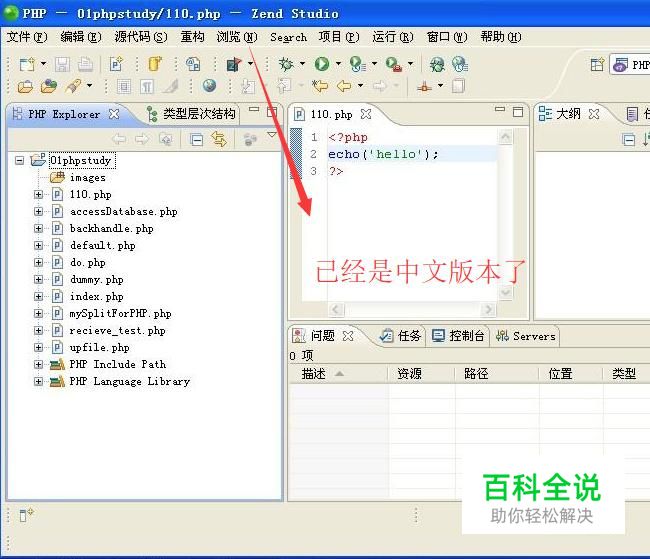Click Collapse All icon in 大纲 panel
The width and height of the screenshot is (650, 559).
pos(628,140)
